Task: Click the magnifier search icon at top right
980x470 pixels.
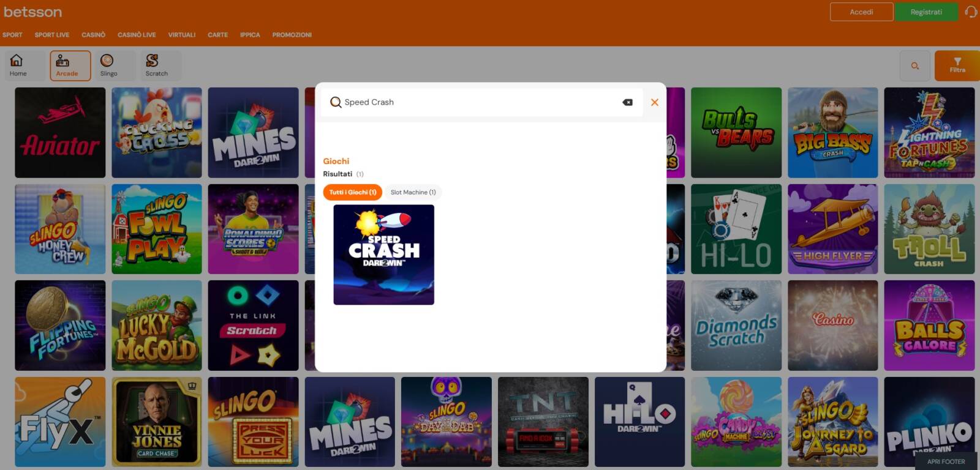Action: [x=914, y=66]
